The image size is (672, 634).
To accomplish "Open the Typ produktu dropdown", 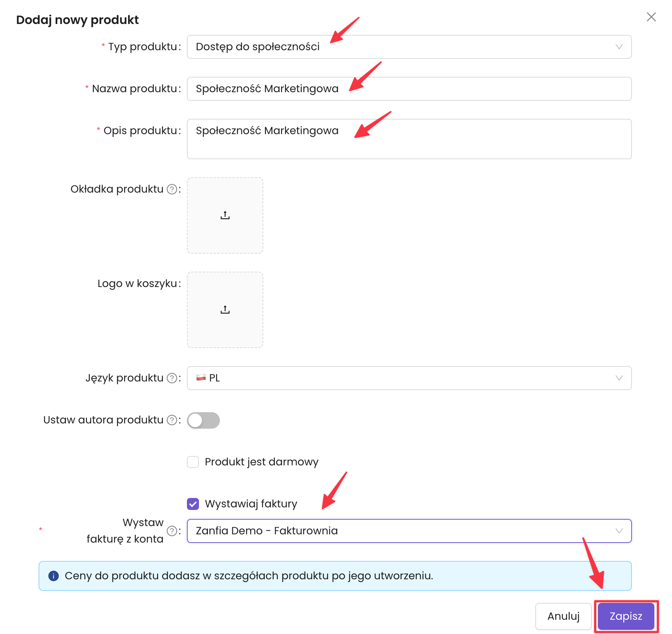I will click(x=409, y=47).
